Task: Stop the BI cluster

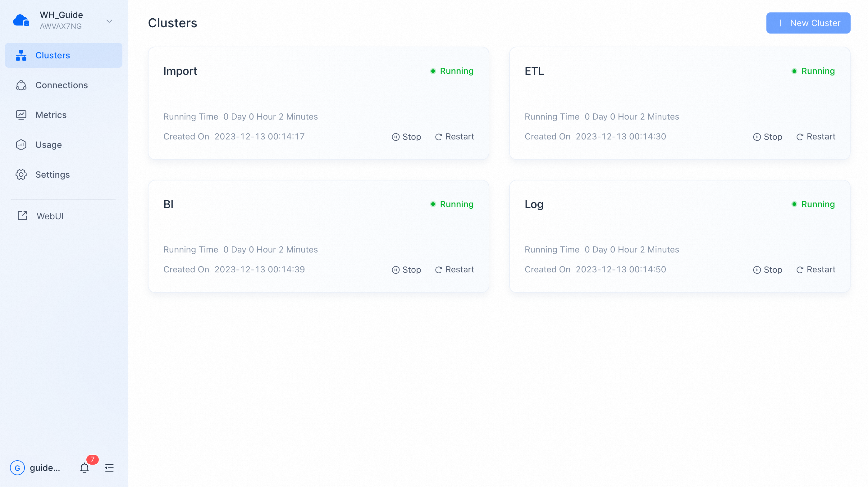Action: [406, 269]
